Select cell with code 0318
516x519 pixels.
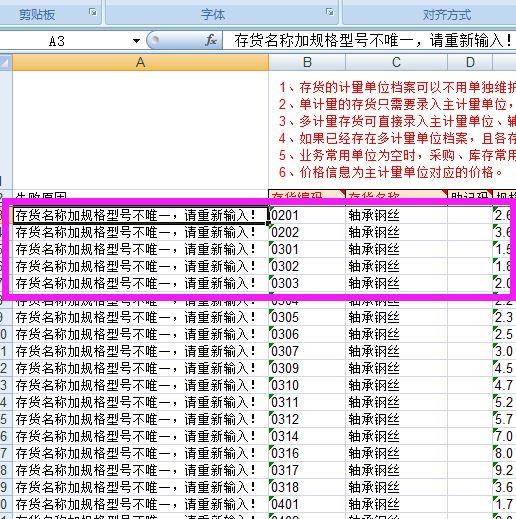[x=307, y=487]
